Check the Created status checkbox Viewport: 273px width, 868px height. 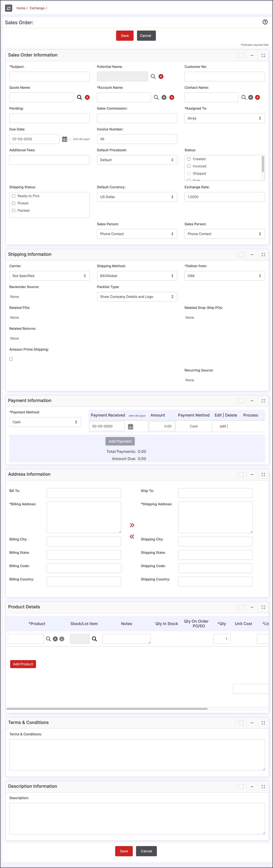[189, 159]
